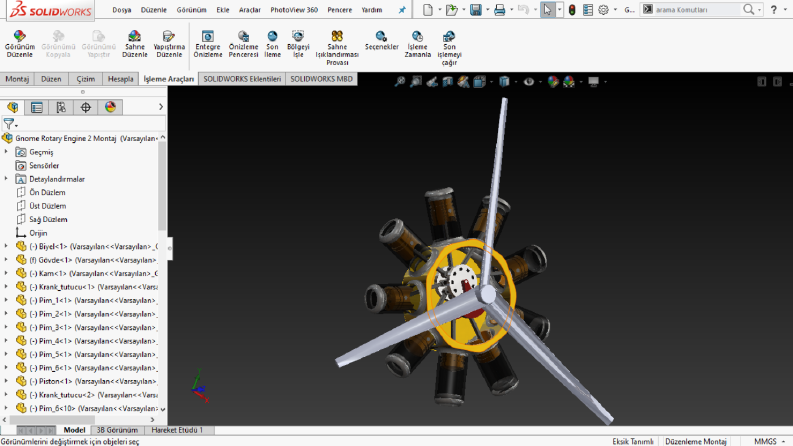The width and height of the screenshot is (793, 446).
Task: Click Son işlemeyi çağır recall render
Action: [x=449, y=48]
